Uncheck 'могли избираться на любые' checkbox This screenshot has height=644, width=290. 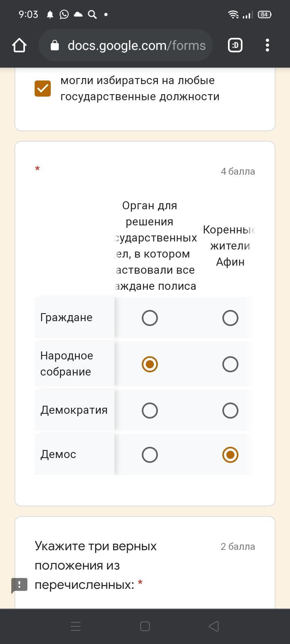pos(43,89)
